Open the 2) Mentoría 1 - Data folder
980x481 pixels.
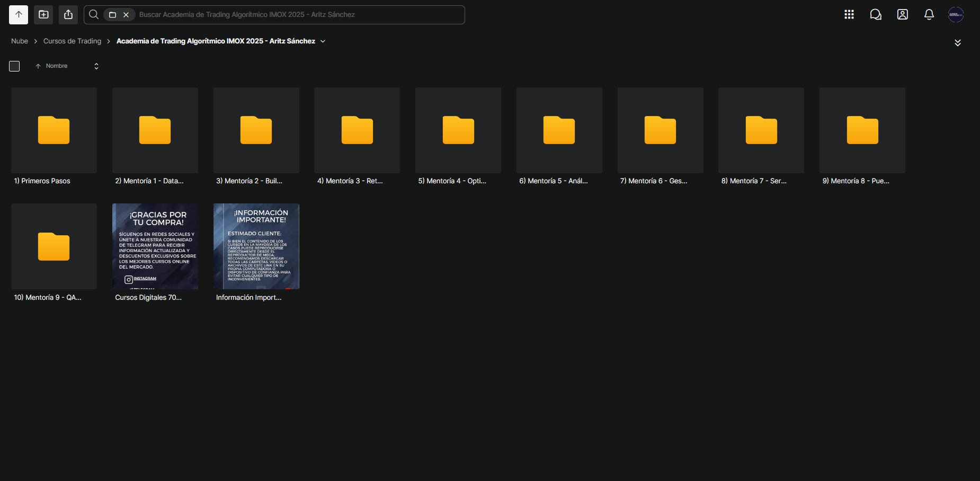coord(155,130)
